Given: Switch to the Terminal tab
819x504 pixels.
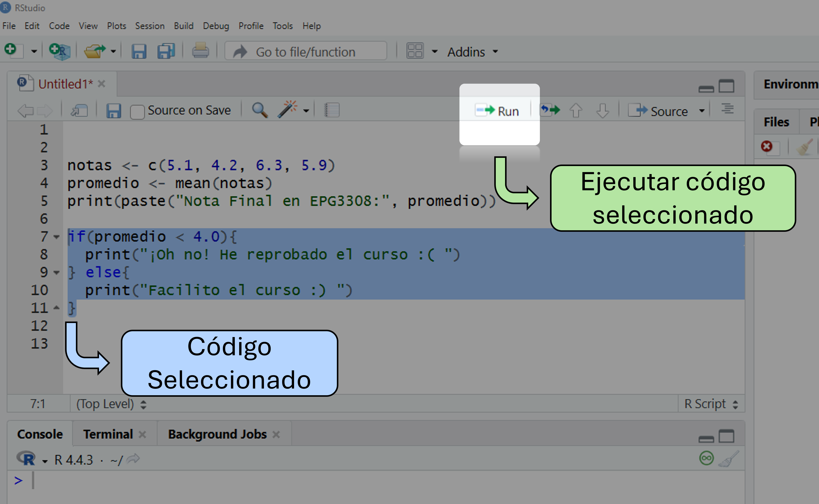Looking at the screenshot, I should point(108,434).
